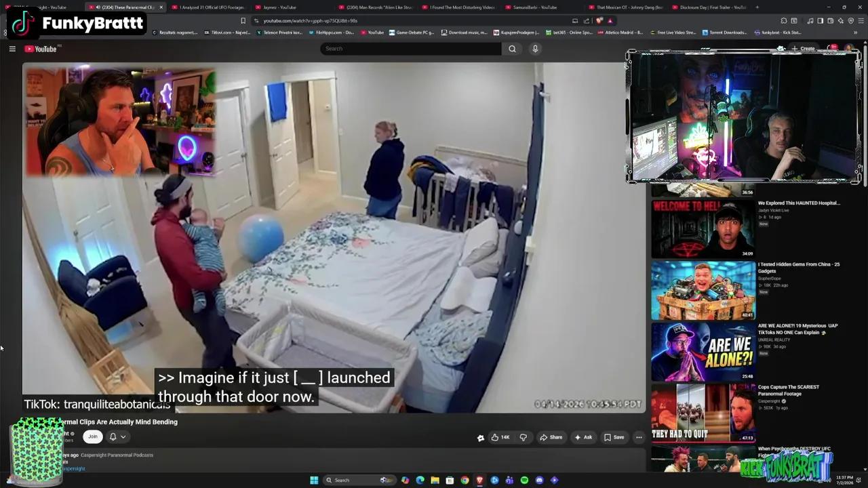The height and width of the screenshot is (488, 868).
Task: Open the Ask AI button
Action: [x=583, y=437]
